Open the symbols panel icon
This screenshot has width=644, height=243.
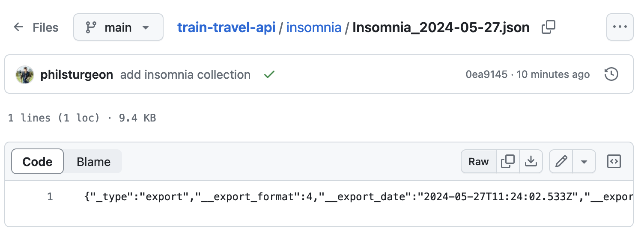click(x=614, y=161)
